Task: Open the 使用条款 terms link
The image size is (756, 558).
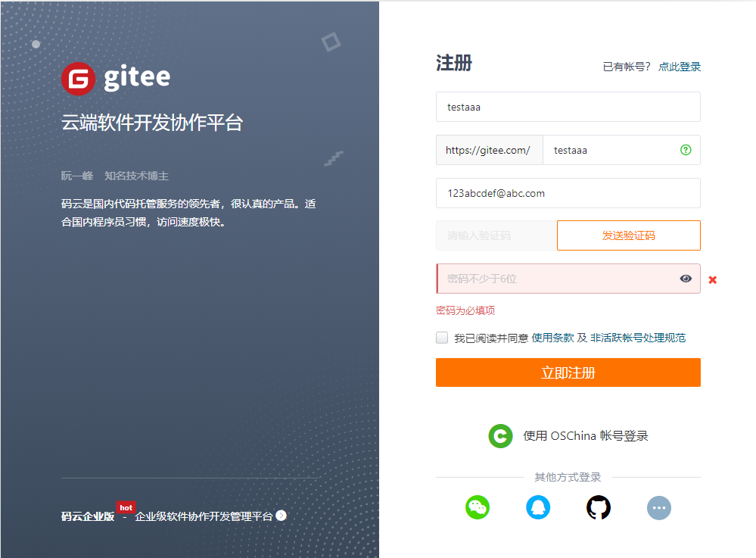Action: coord(552,338)
